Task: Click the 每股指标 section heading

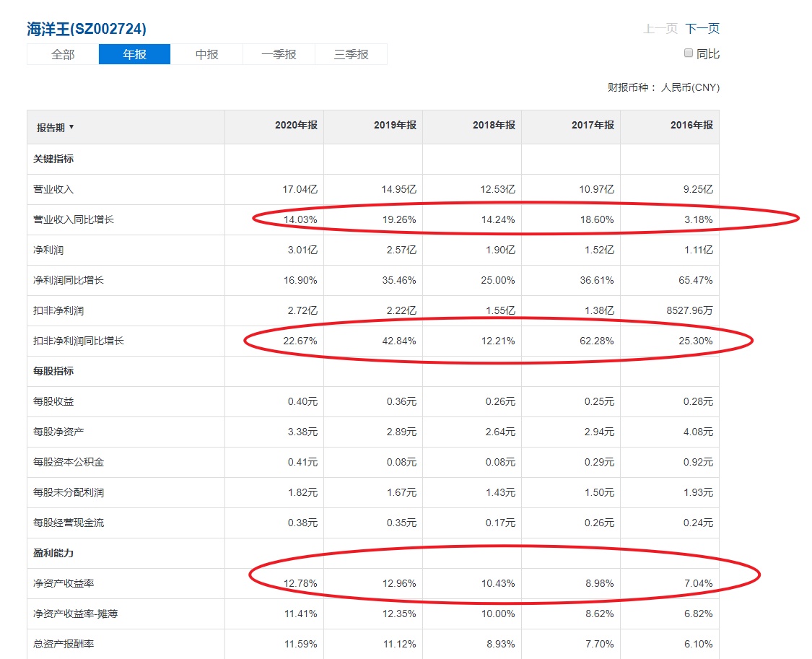Action: pyautogui.click(x=53, y=371)
